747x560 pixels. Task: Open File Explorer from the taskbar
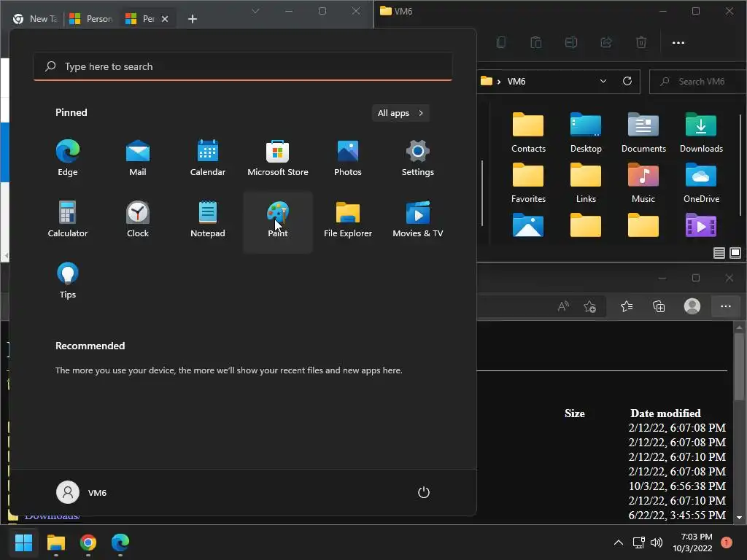(55, 542)
